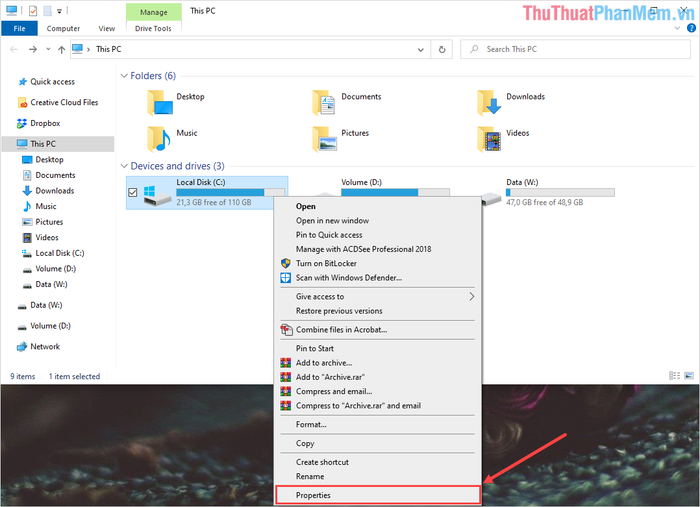Click the Back navigation arrow
Screen dimensions: 700x507
click(14, 50)
